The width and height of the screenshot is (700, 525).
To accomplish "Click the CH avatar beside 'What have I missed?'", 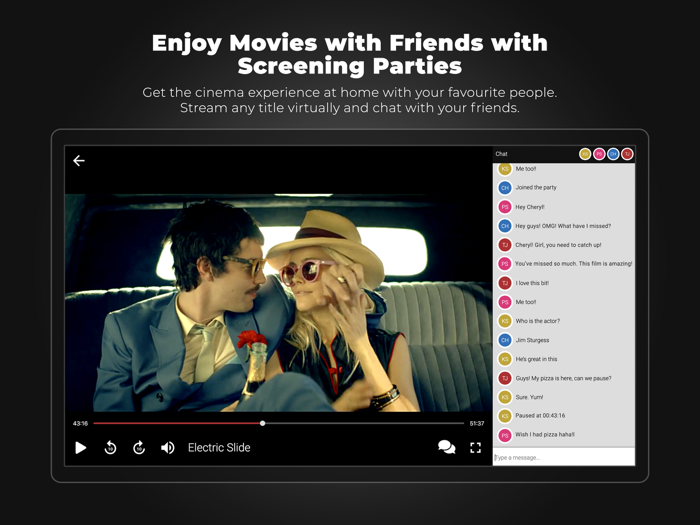I will 505,226.
